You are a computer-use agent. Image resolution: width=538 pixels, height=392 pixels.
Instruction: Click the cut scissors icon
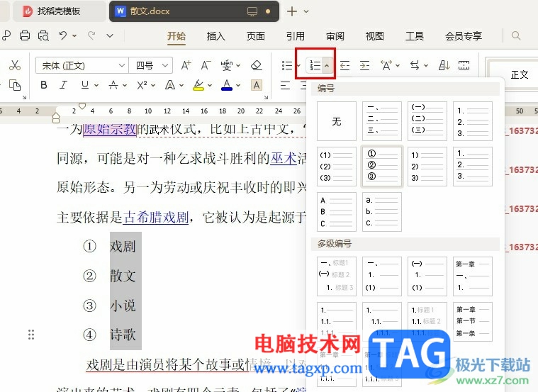pos(15,65)
